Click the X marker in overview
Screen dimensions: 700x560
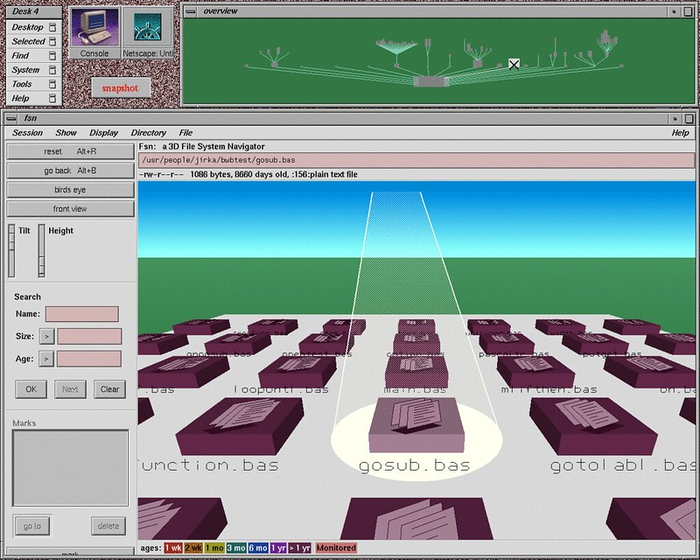click(x=514, y=64)
